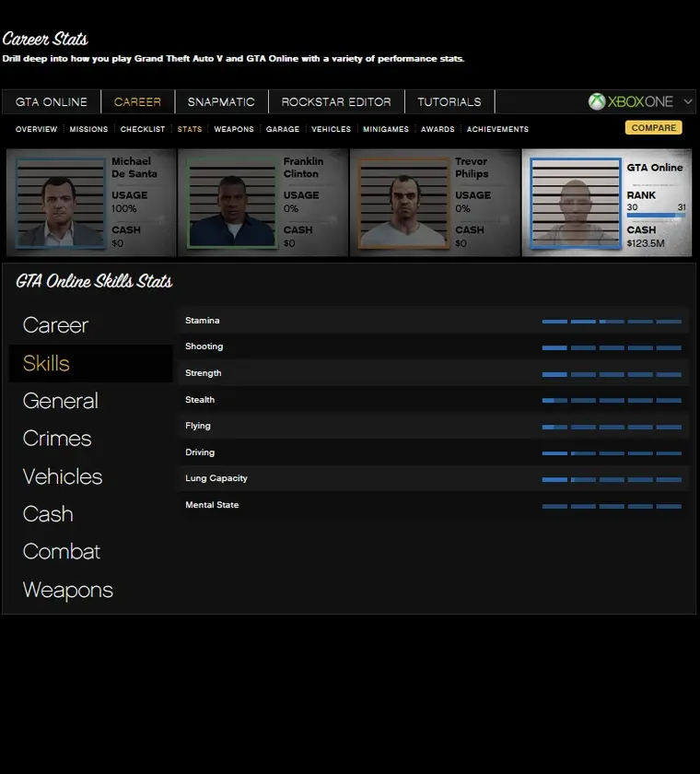Click the Stealth skill bar

coord(612,400)
